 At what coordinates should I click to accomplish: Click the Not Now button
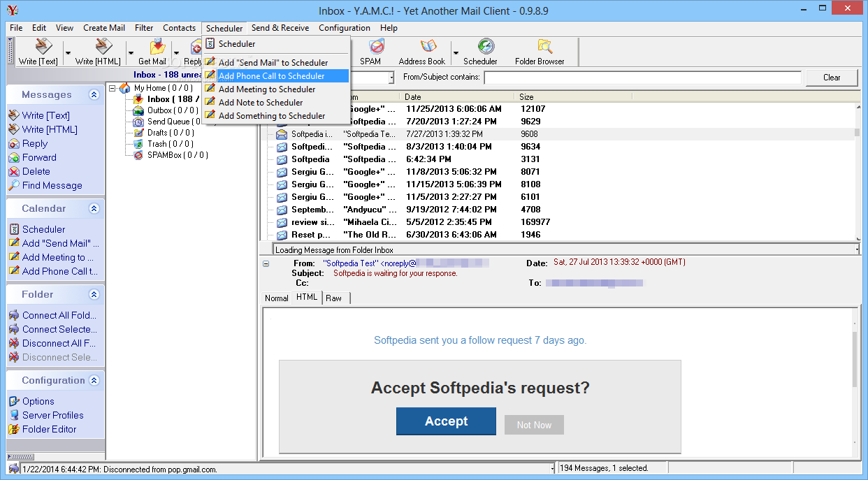click(534, 425)
